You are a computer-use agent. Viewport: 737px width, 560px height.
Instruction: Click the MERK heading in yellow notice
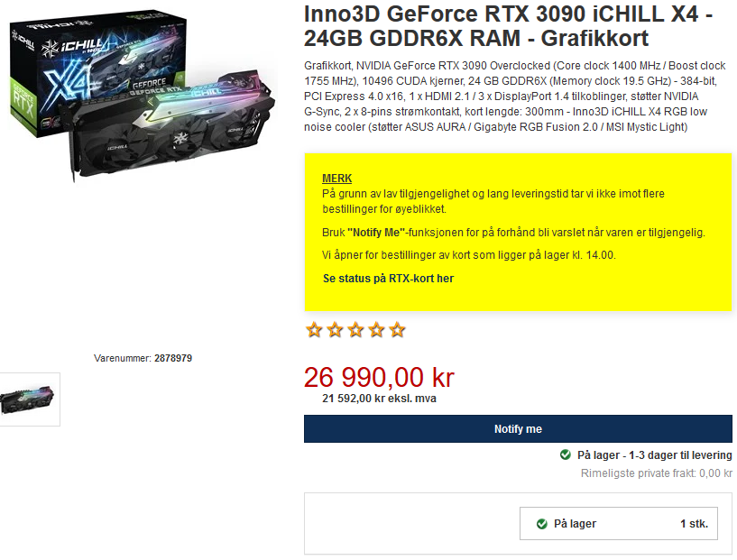click(x=337, y=179)
